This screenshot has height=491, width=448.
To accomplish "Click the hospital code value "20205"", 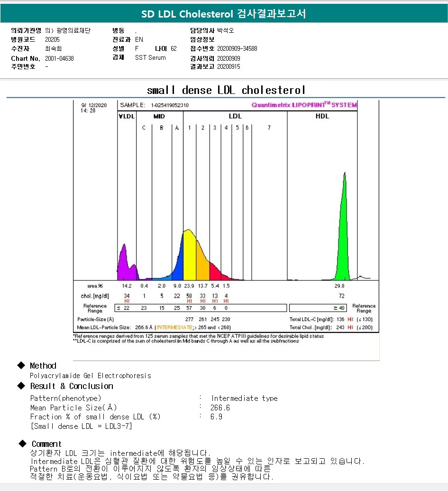I will (52, 39).
